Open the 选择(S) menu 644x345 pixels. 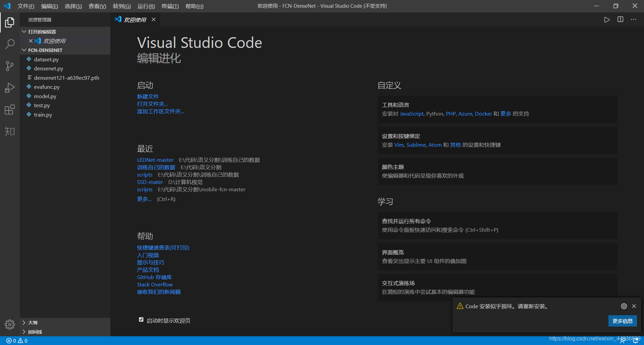[73, 6]
